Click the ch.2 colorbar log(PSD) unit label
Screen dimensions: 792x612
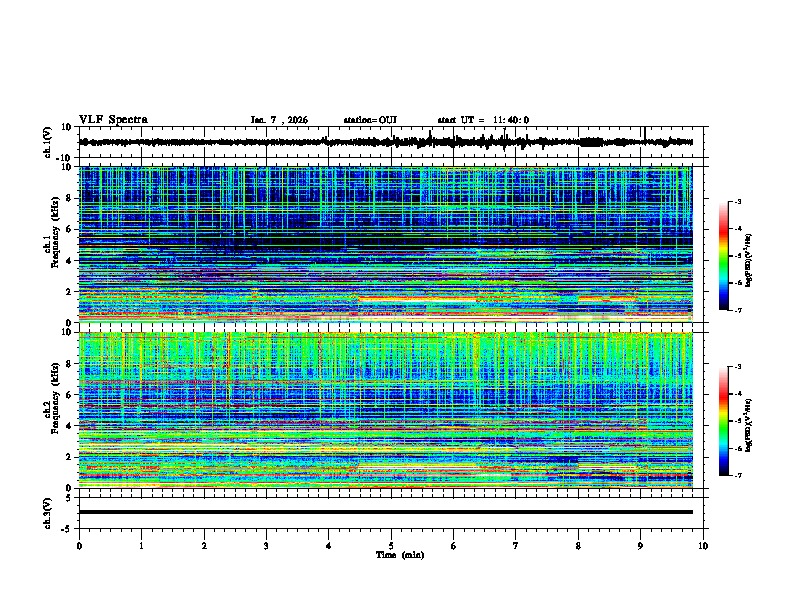pyautogui.click(x=749, y=424)
